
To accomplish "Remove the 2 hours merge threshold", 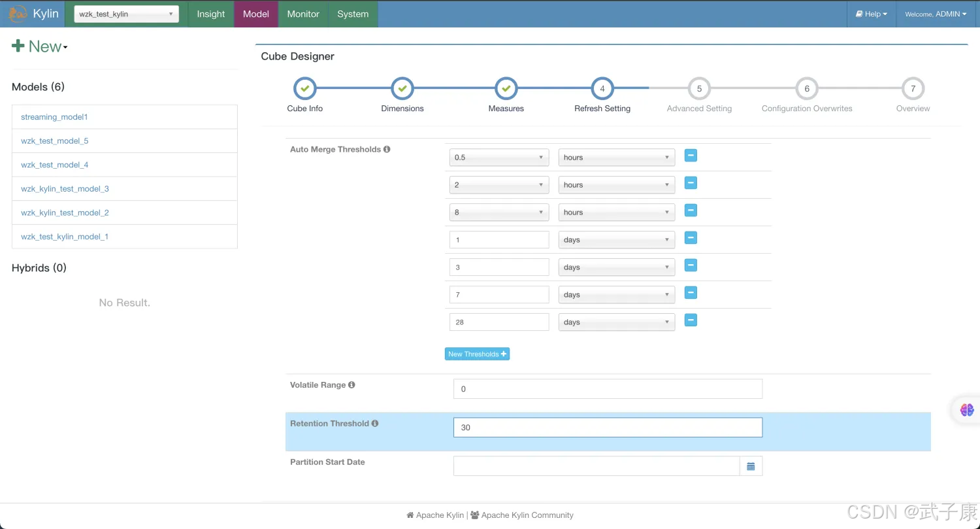I will [x=691, y=183].
